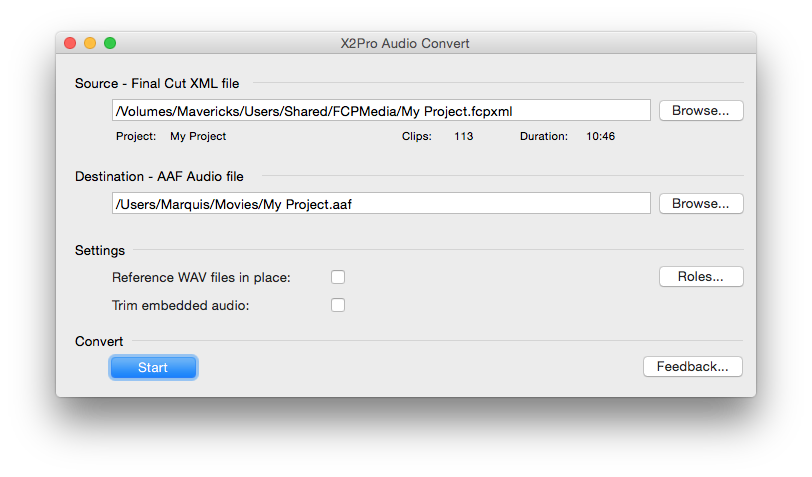Image resolution: width=812 pixels, height=477 pixels.
Task: Browse for the source Final Cut XML file
Action: click(701, 110)
